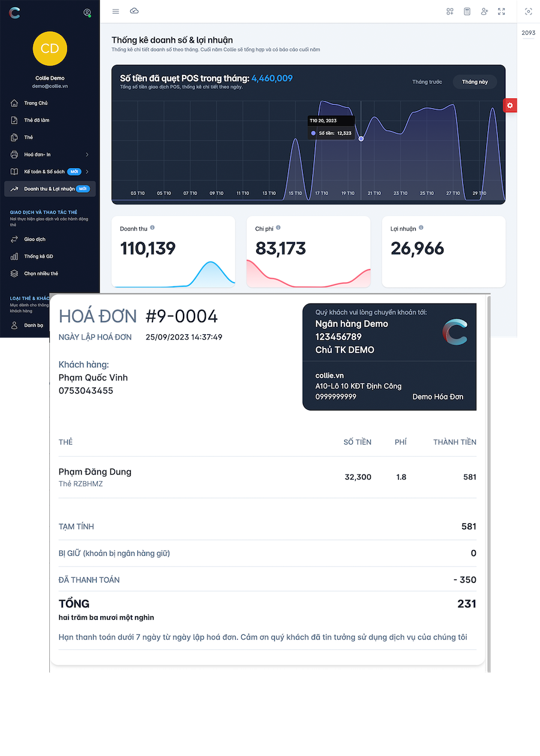Screen dimensions: 540x756
Task: Open the hamburger menu in top bar
Action: 116,11
